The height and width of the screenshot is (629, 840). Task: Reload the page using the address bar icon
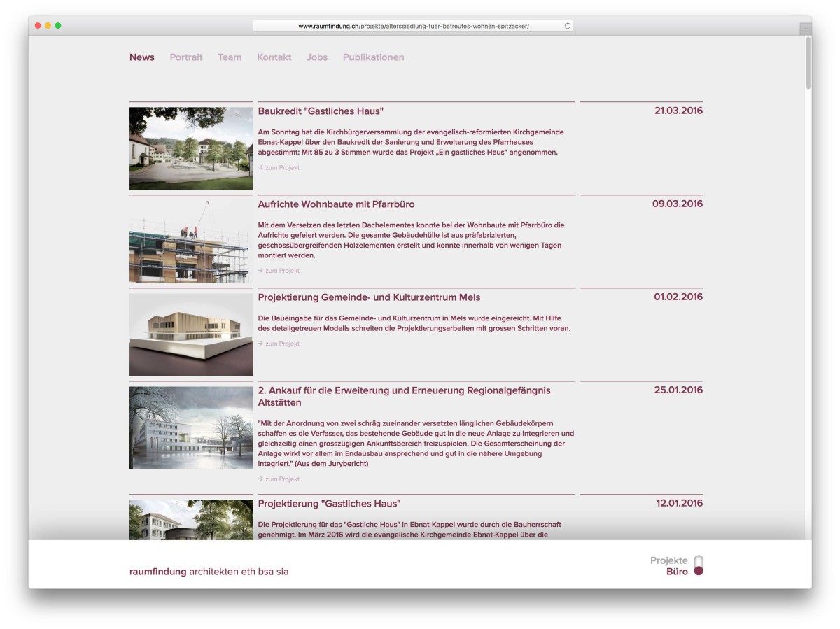[x=567, y=26]
